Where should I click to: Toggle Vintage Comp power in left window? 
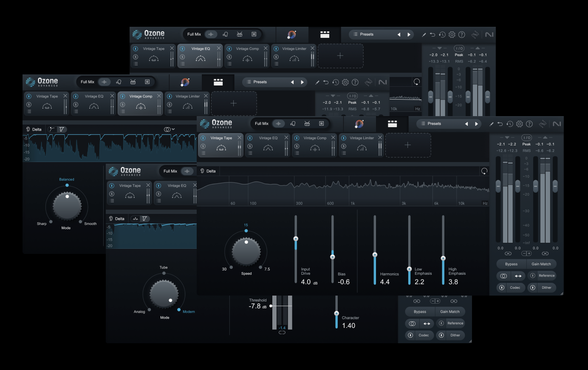pyautogui.click(x=122, y=96)
